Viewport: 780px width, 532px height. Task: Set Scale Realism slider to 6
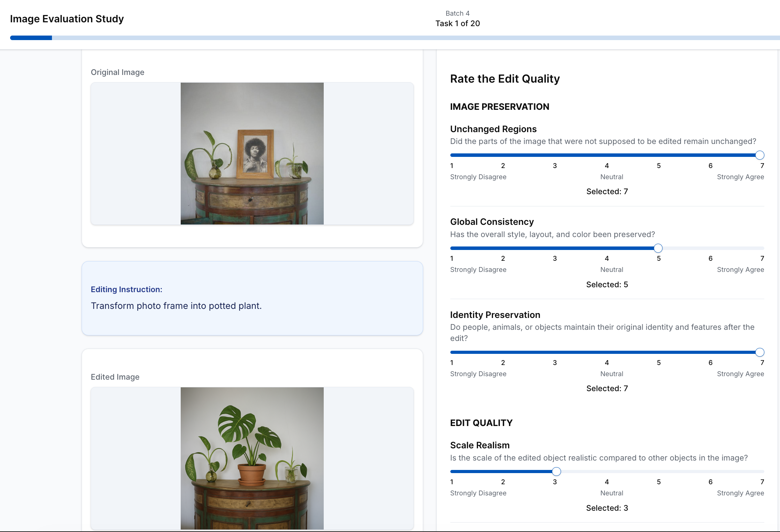click(709, 472)
